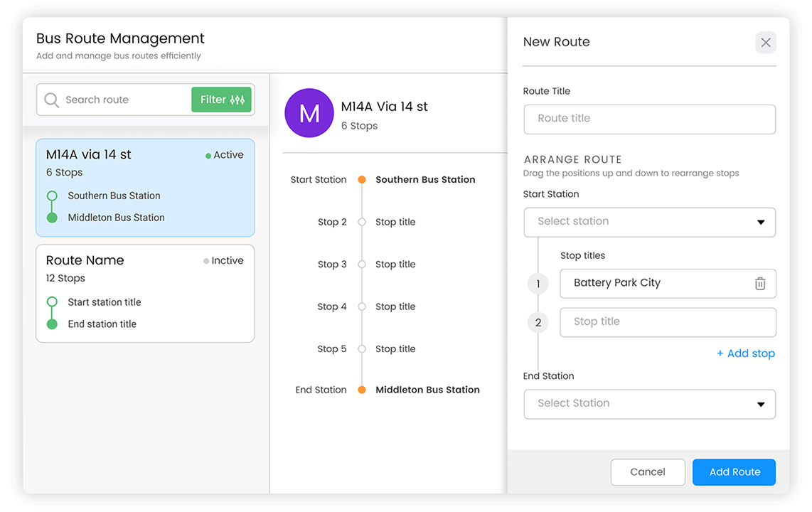
Task: Click the Bus Route Management heading
Action: (120, 38)
